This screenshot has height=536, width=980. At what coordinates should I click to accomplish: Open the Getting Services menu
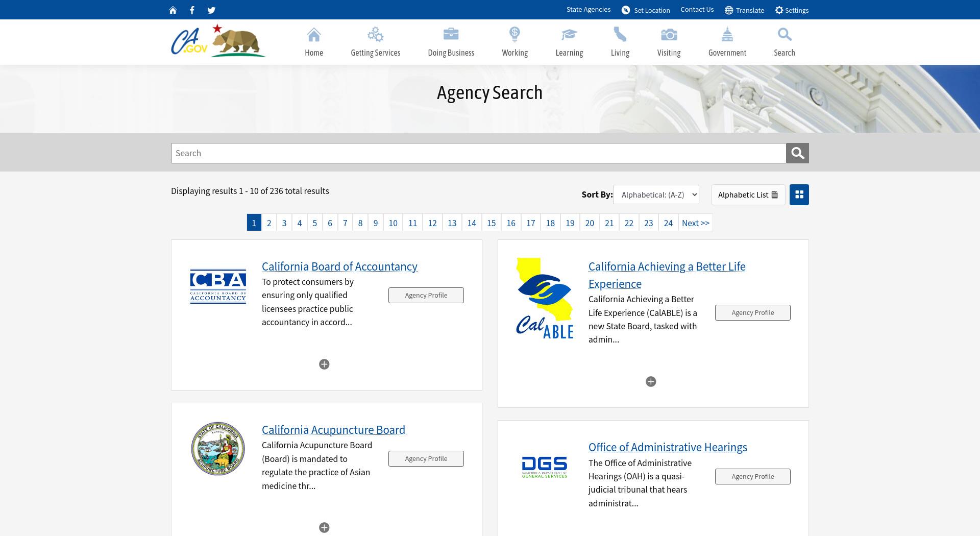(376, 42)
